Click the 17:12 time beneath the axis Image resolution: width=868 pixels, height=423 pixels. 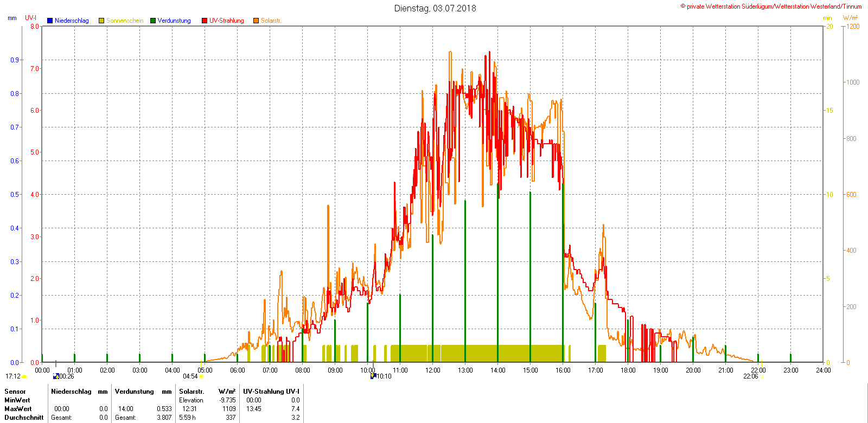(x=13, y=376)
